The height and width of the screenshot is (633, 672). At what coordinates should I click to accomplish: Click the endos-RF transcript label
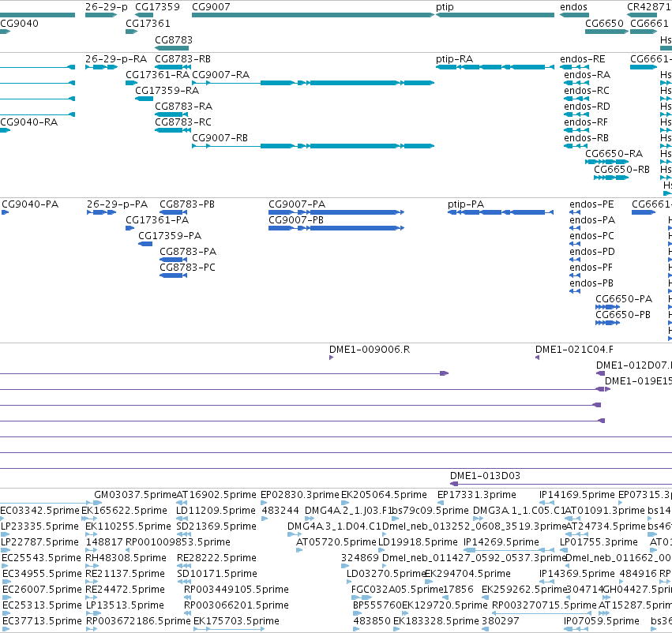point(586,122)
